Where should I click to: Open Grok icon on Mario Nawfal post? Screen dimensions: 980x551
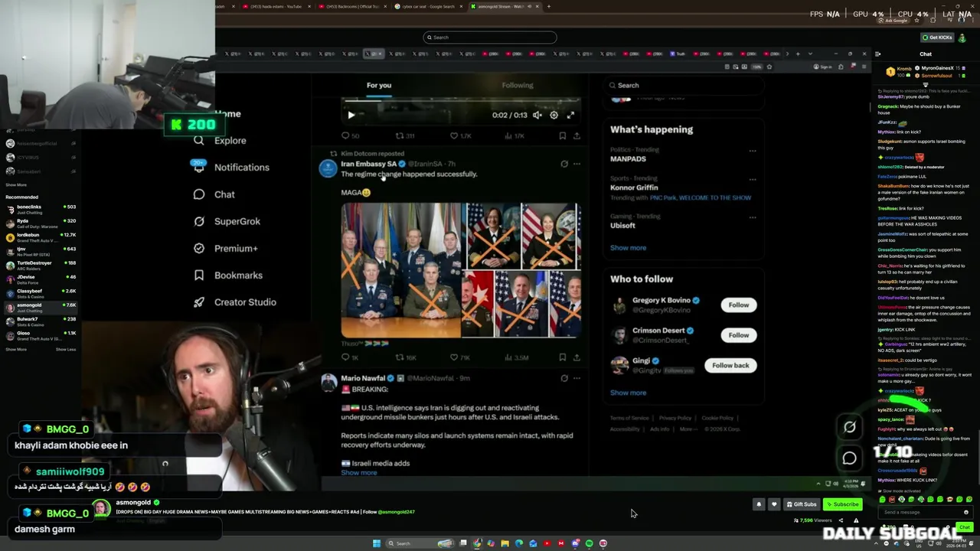click(564, 378)
